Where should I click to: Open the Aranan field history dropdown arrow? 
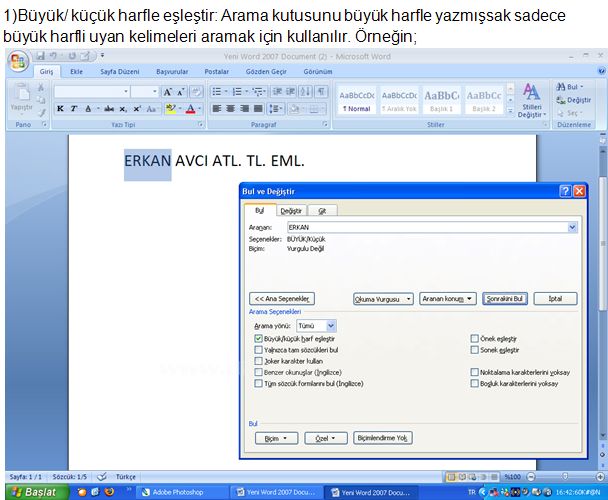572,227
